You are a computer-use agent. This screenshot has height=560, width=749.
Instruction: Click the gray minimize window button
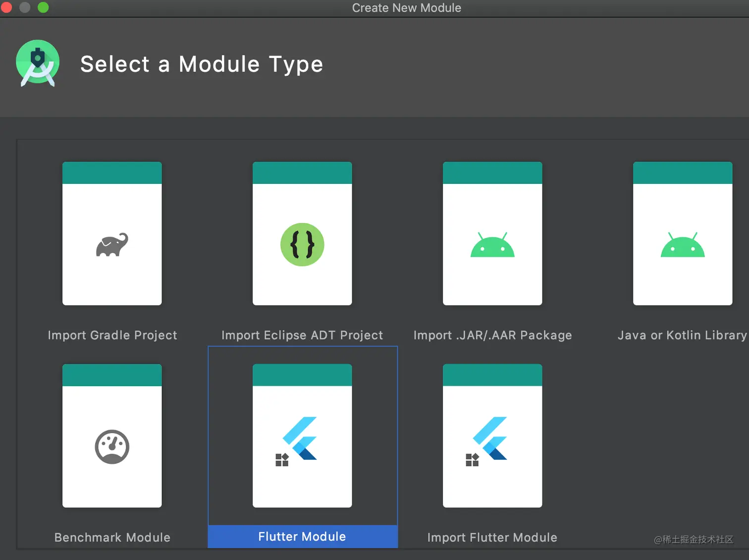coord(25,7)
